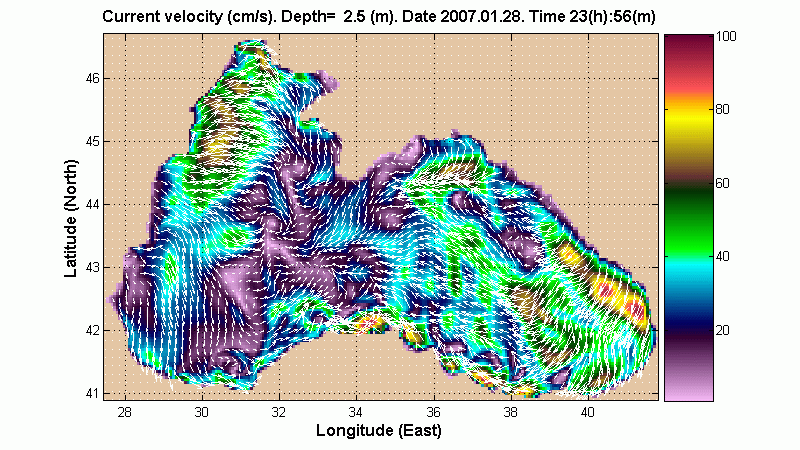Pick the pink bottom of the colorbar

pos(688,390)
